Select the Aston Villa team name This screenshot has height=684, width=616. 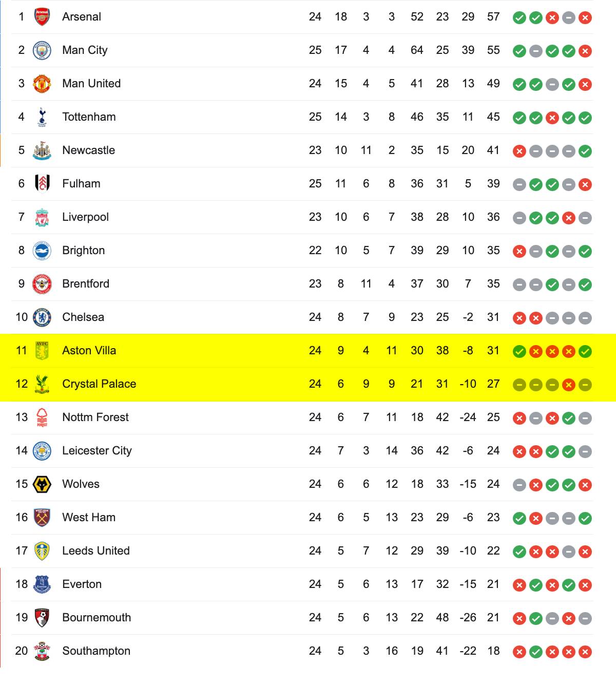(x=89, y=350)
